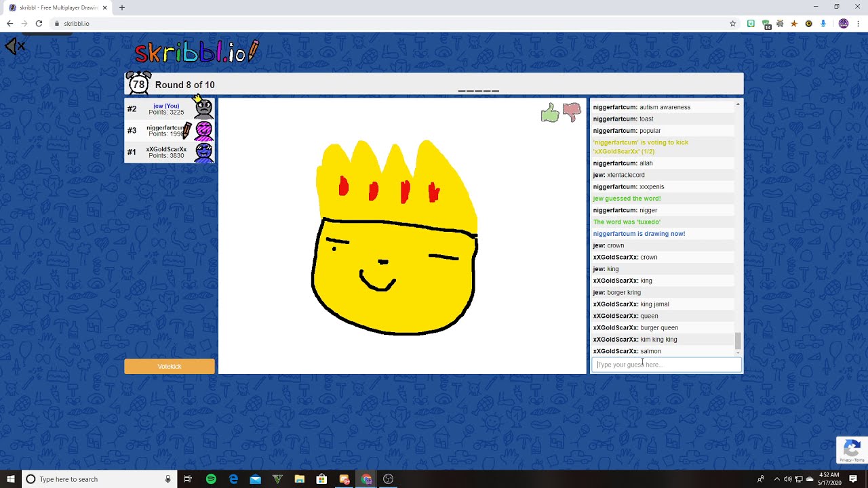Bookmark this page with the star icon

click(x=732, y=24)
